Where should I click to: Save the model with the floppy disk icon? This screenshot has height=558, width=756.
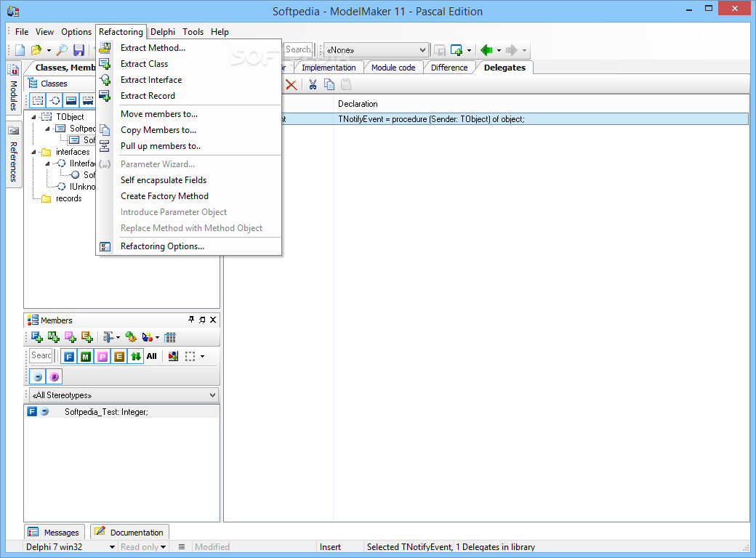coord(79,49)
